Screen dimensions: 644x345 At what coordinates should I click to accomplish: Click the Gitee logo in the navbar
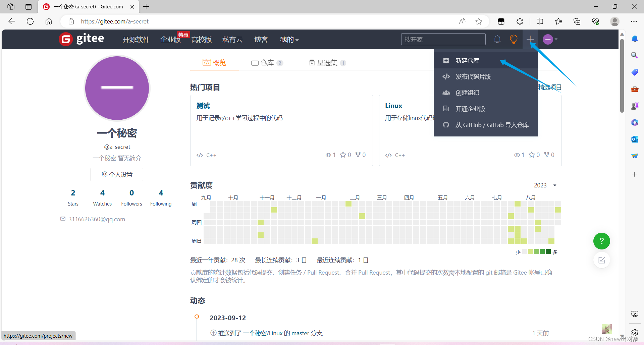pyautogui.click(x=81, y=39)
